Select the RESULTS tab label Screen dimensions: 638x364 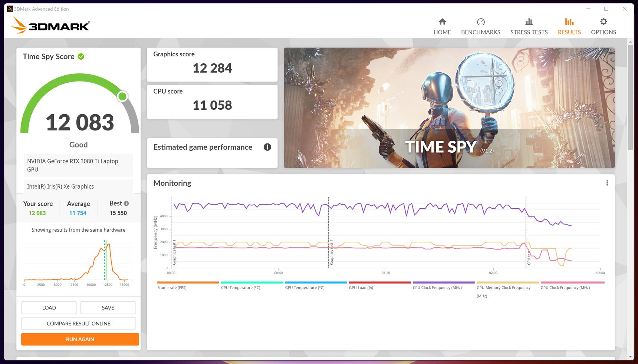(569, 32)
